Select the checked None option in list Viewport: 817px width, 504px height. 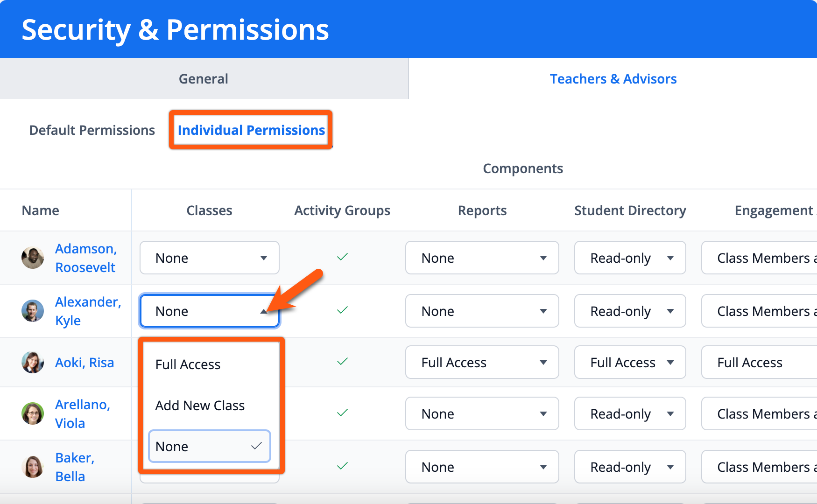pyautogui.click(x=209, y=447)
